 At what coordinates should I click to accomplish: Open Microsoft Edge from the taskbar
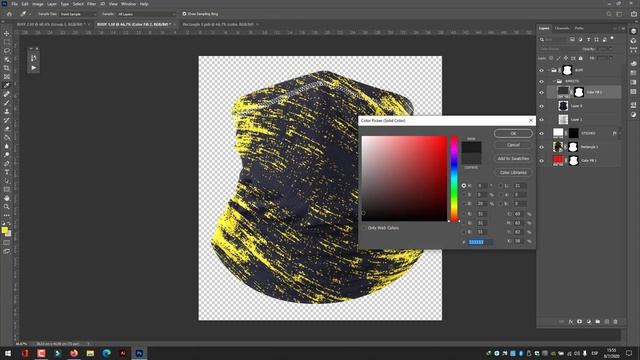(107, 353)
